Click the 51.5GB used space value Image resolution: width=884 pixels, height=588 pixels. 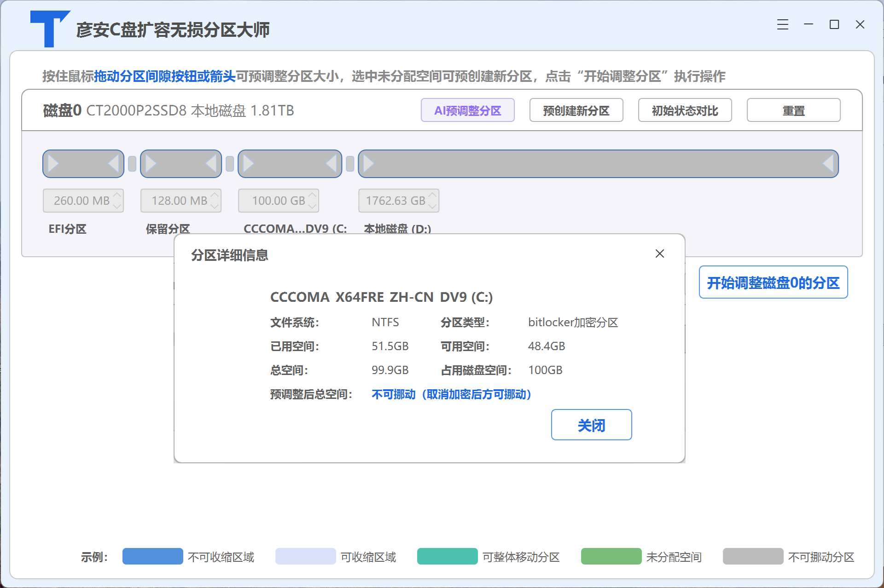tap(390, 346)
